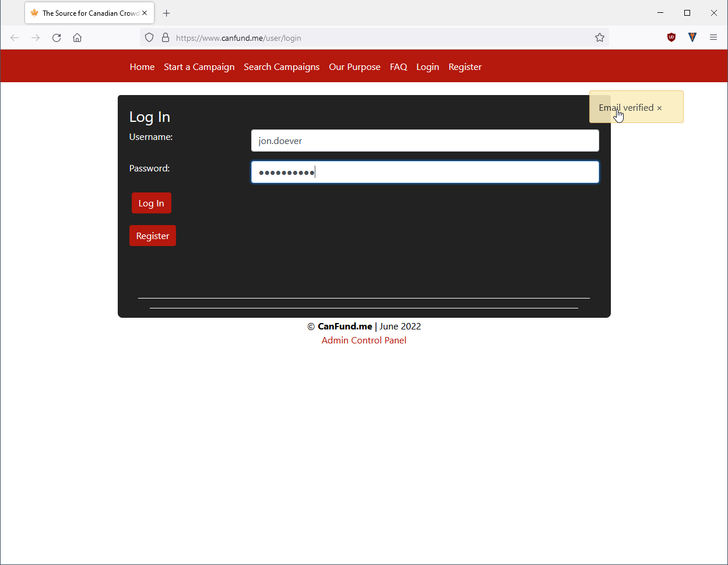The height and width of the screenshot is (565, 728).
Task: Open Search Campaigns in navbar
Action: 282,67
